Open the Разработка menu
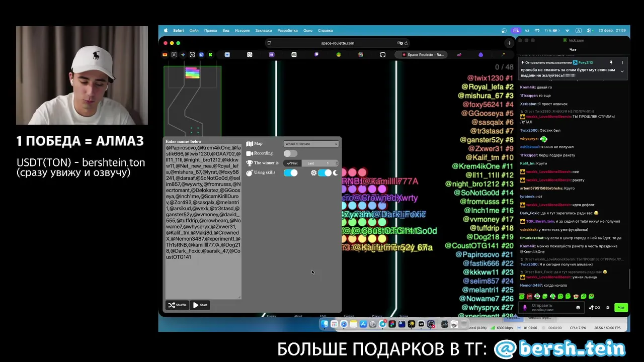 coord(287,30)
